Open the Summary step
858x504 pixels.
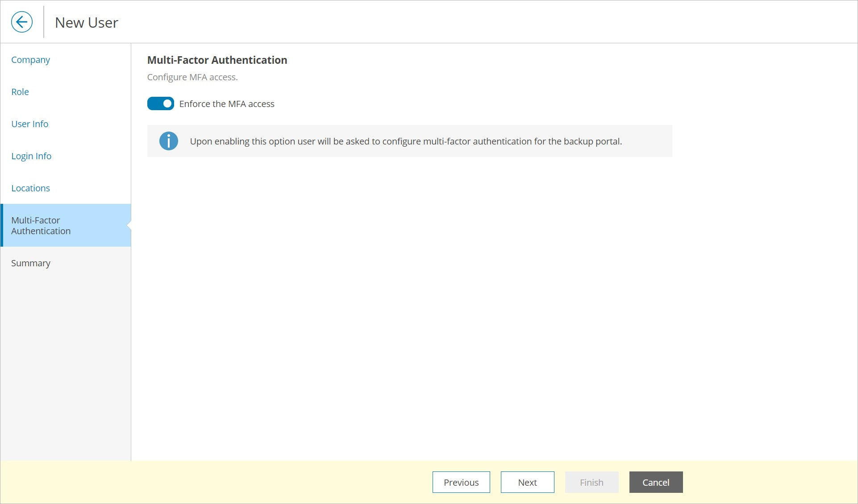click(31, 263)
